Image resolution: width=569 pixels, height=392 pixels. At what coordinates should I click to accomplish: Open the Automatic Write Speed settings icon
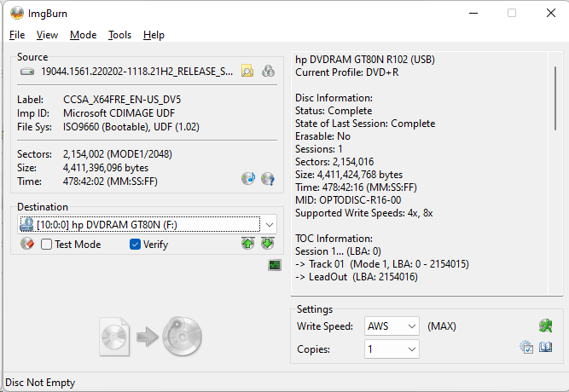[x=545, y=326]
